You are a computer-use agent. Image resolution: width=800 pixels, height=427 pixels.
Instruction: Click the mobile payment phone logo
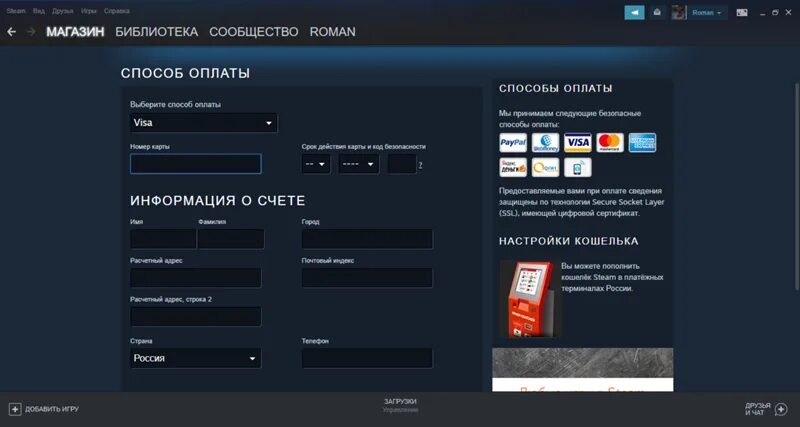coord(578,167)
